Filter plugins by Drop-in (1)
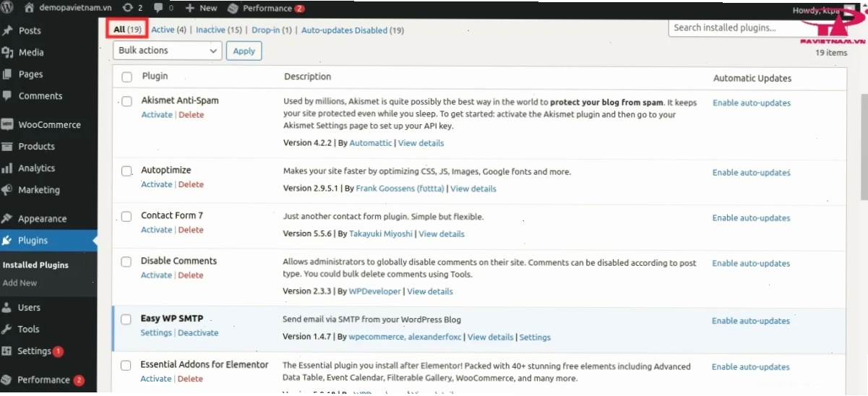Image resolution: width=868 pixels, height=396 pixels. 272,30
